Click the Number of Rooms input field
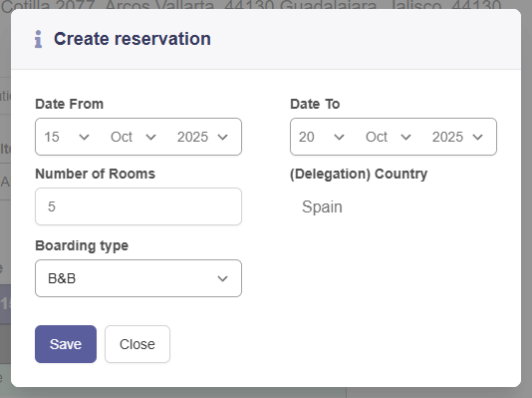The image size is (532, 398). point(138,206)
